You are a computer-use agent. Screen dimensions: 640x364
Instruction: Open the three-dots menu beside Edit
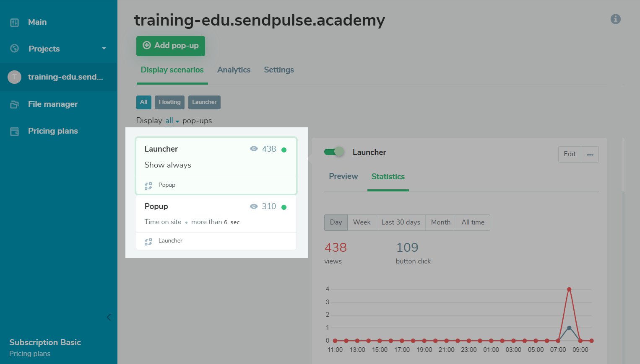pyautogui.click(x=590, y=154)
